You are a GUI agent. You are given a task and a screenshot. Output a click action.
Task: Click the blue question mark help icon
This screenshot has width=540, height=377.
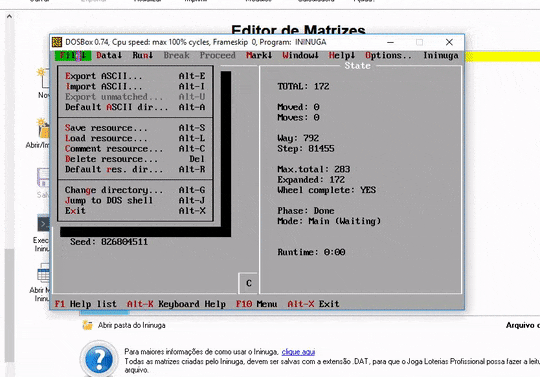tap(99, 359)
